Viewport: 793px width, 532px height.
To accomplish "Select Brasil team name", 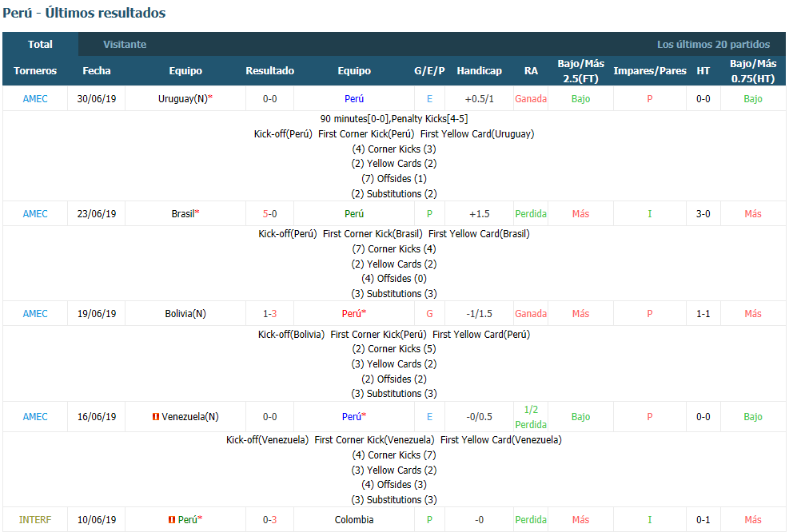I will pyautogui.click(x=183, y=214).
